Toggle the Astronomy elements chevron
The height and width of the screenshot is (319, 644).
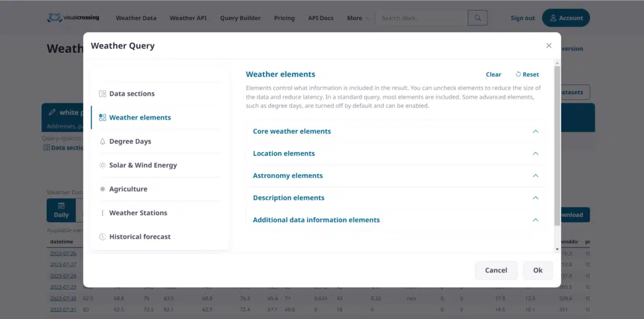536,176
